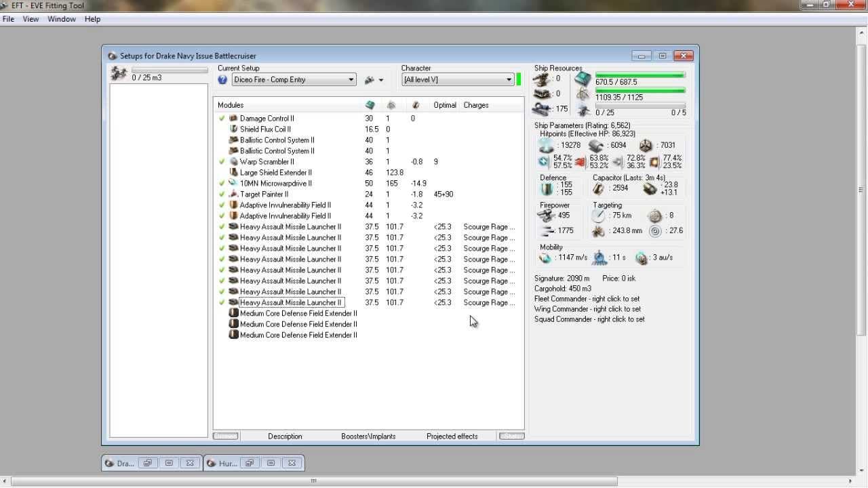Click the calibration icon next to 175
Viewport: 868px width, 488px height.
(x=542, y=109)
